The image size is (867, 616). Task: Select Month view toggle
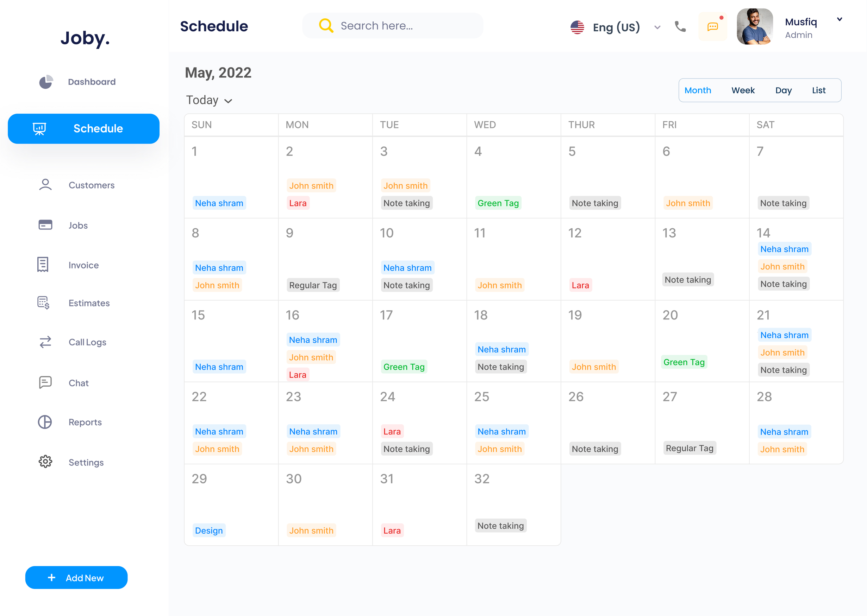click(x=699, y=90)
